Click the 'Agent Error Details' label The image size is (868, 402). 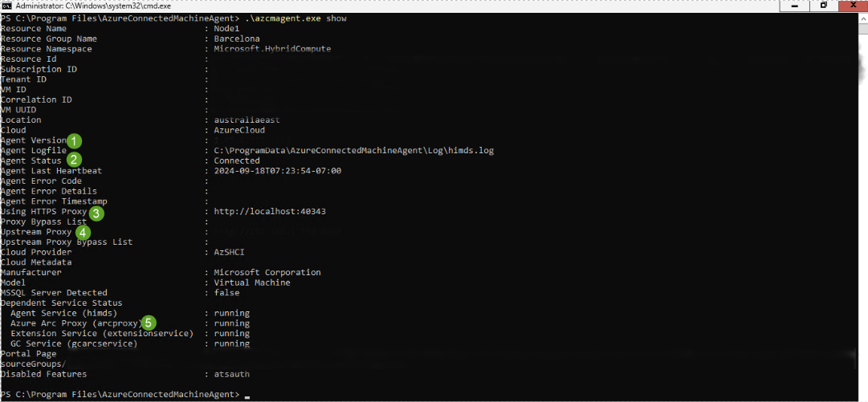point(49,191)
